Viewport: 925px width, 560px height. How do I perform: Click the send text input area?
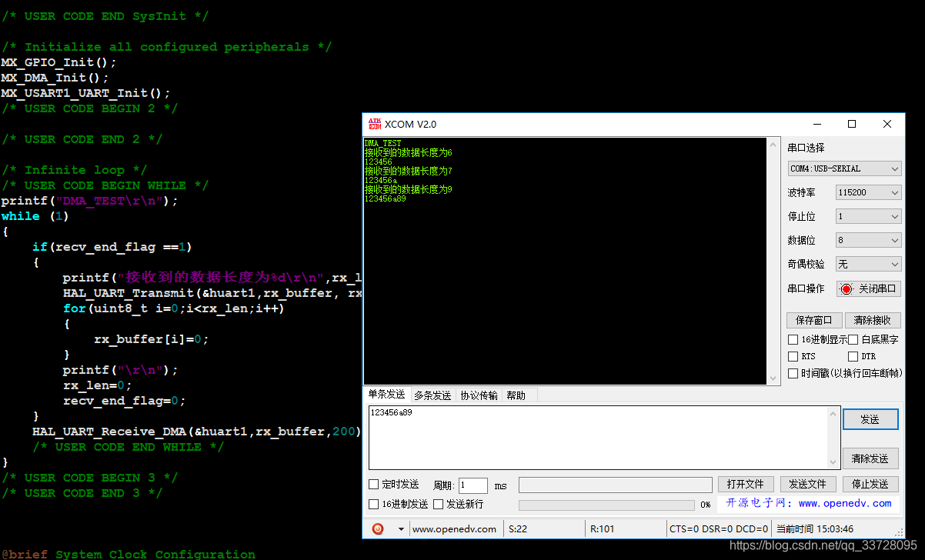598,437
